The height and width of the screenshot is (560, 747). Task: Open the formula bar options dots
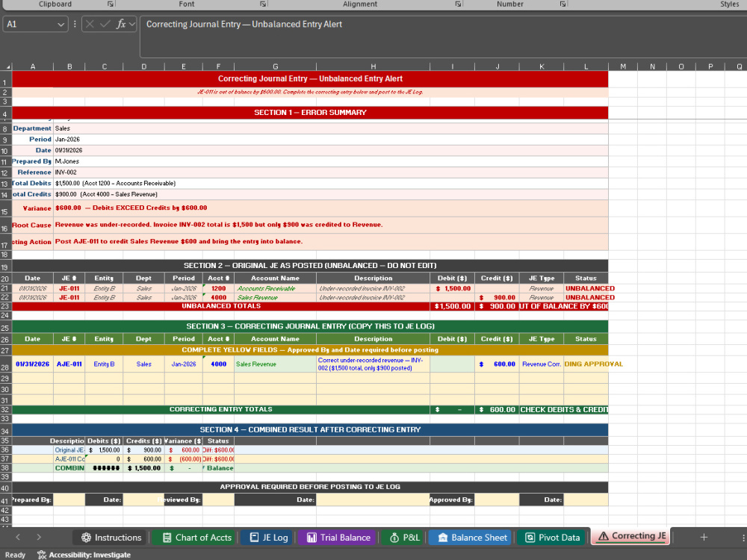point(75,24)
